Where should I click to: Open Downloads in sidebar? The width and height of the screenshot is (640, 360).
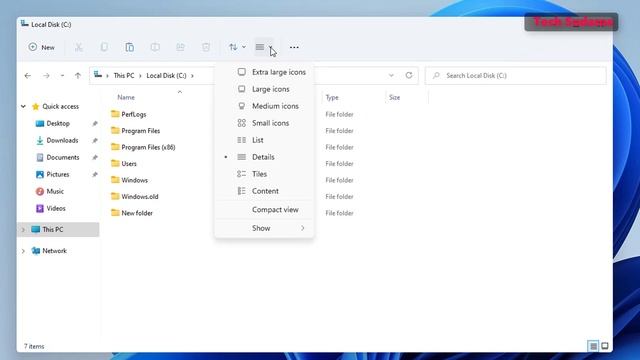(57, 140)
